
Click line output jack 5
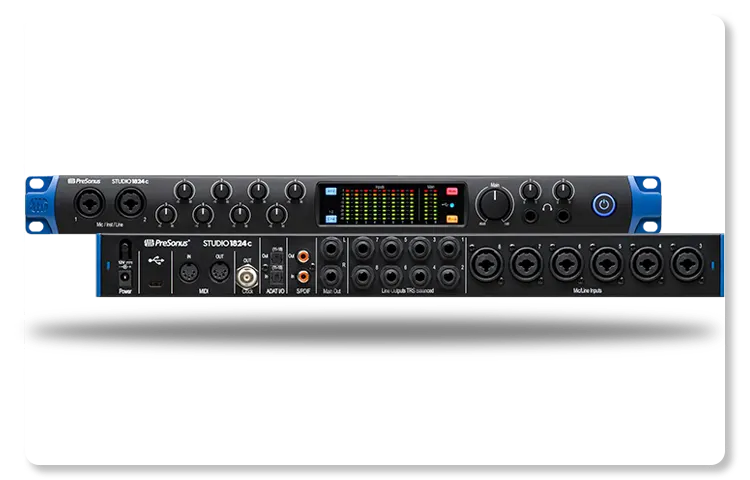391,249
